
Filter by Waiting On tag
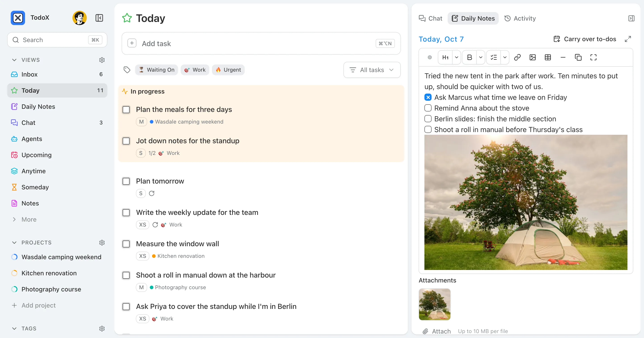(x=157, y=70)
